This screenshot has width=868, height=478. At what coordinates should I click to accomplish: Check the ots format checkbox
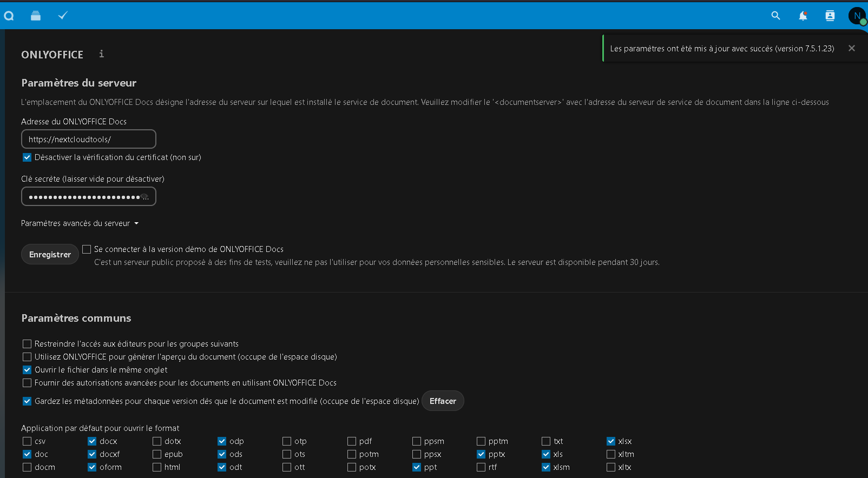click(x=287, y=454)
